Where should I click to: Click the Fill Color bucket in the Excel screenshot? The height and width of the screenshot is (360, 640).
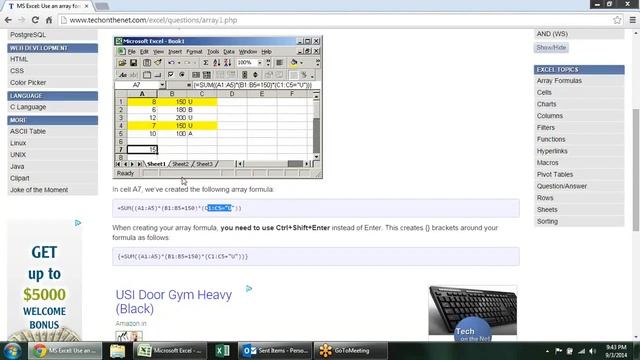(293, 63)
